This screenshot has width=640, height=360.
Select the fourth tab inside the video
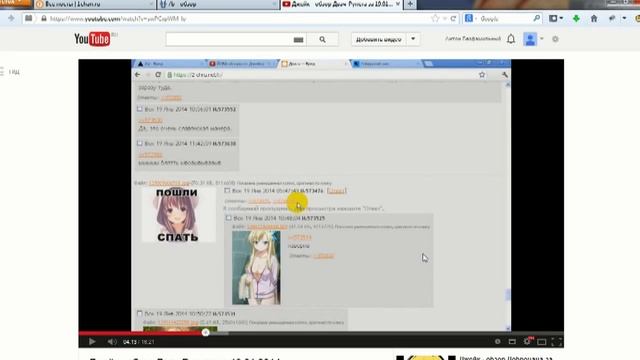[386, 64]
